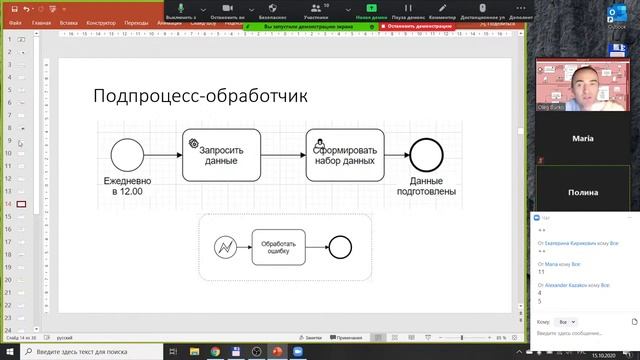Open the Файл menu
The image size is (640, 360).
[16, 23]
